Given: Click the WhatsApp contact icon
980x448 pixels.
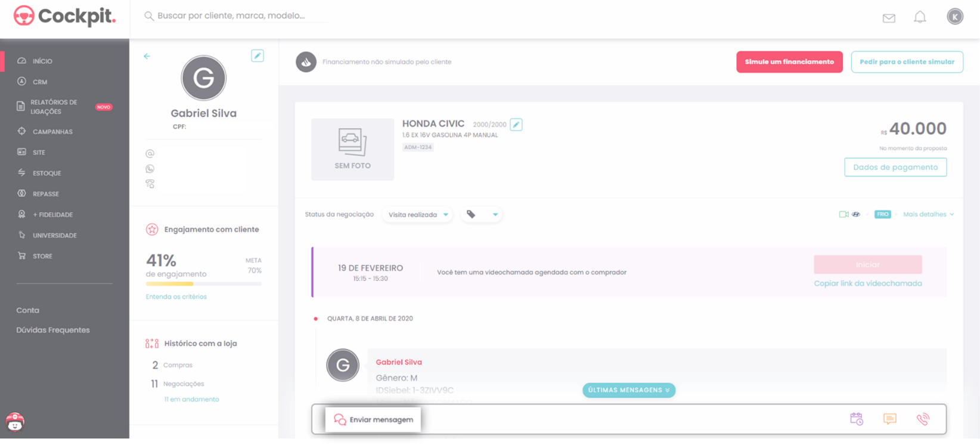Looking at the screenshot, I should (150, 169).
